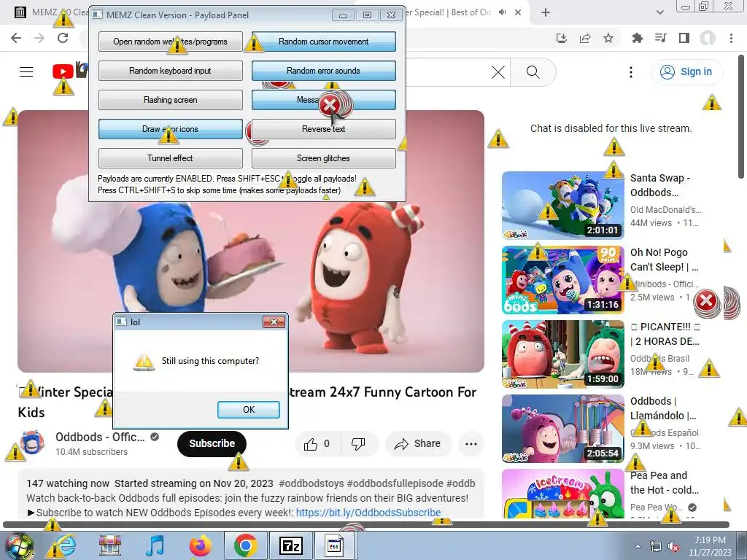Close the lol message dialog
Screen dimensions: 747x560
click(x=274, y=322)
